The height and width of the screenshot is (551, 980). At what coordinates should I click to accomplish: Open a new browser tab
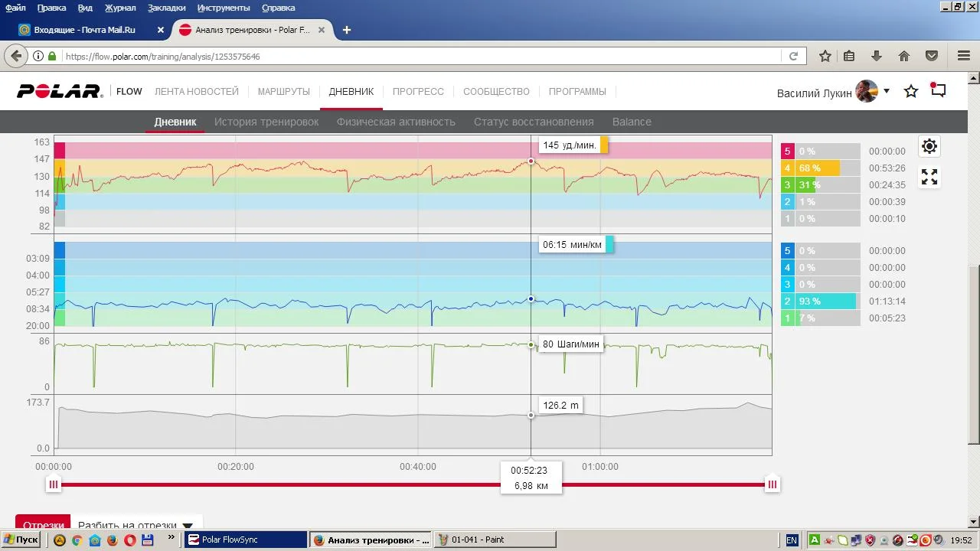347,30
